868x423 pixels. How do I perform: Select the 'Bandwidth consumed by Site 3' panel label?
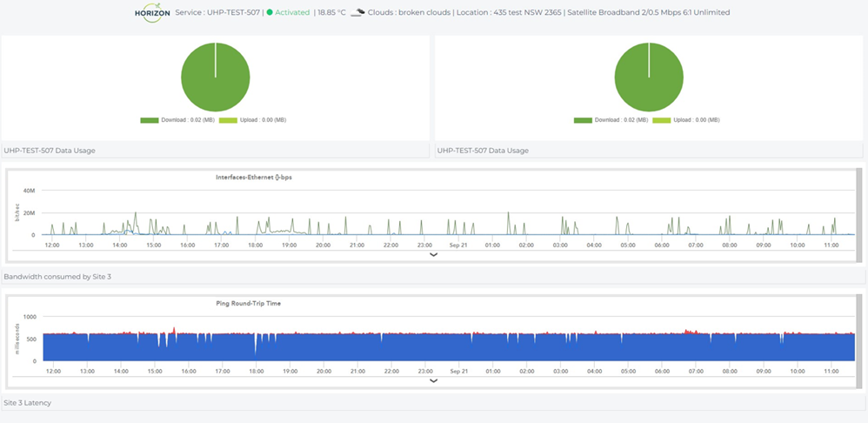pos(57,277)
